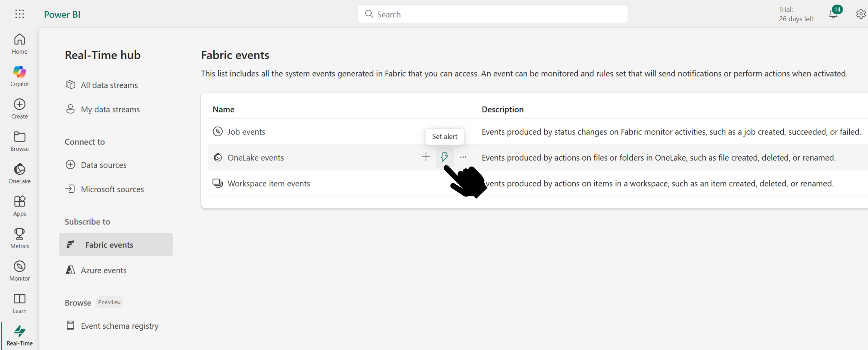This screenshot has height=350, width=868.
Task: Click in the Search box
Action: click(493, 14)
